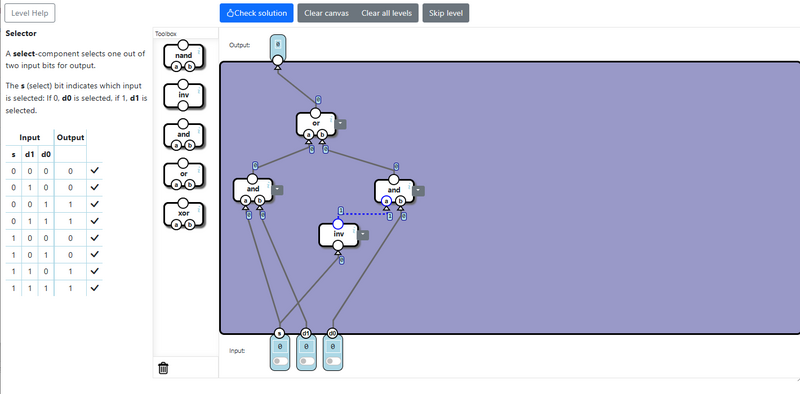This screenshot has width=800, height=394.
Task: Click the d0 input value field
Action: (x=333, y=347)
